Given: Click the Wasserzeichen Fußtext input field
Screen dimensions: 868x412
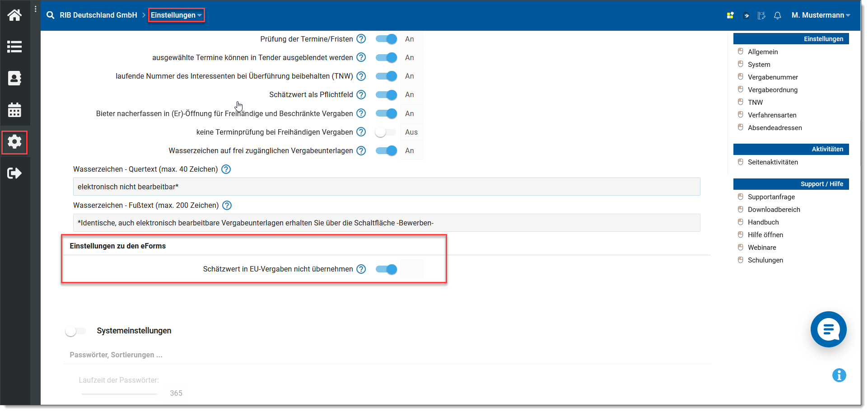Looking at the screenshot, I should [387, 223].
